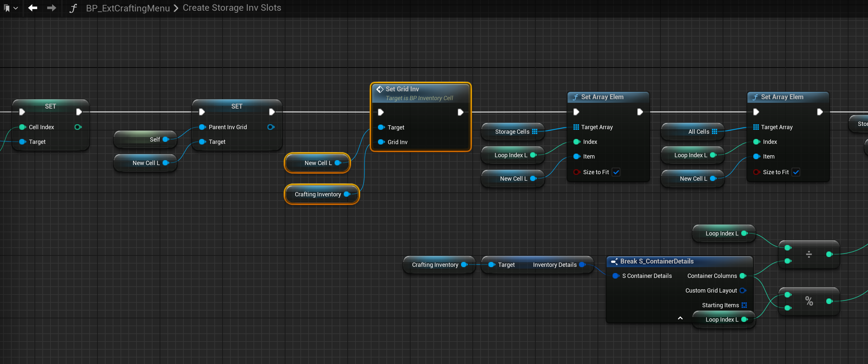Screen dimensions: 868x364
Task: Click the Starting Items array pin
Action: pos(744,305)
